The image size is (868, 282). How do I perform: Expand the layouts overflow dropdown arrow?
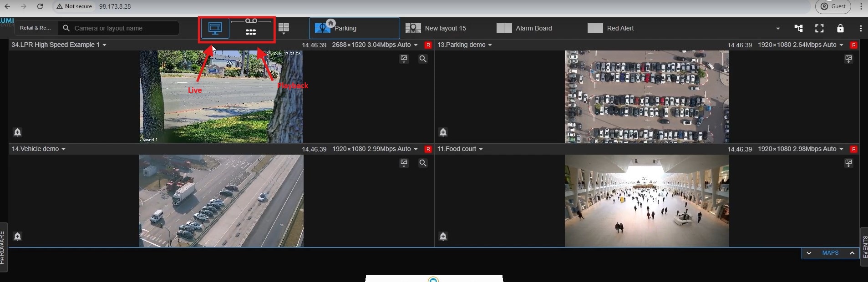[778, 29]
